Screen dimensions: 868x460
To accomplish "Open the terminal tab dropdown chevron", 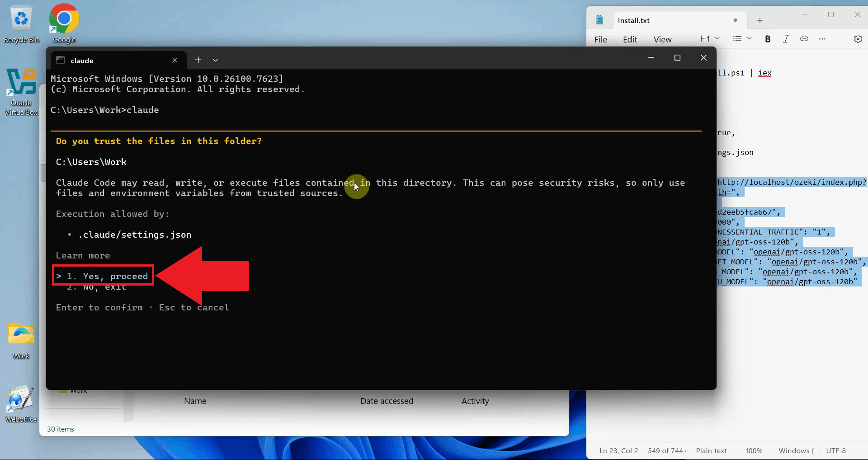I will [x=215, y=60].
